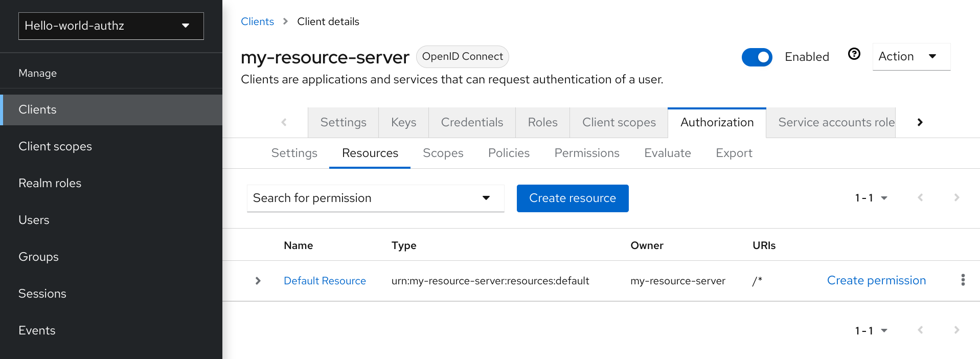The width and height of the screenshot is (980, 359).
Task: Go to previous page in top pagination
Action: point(920,198)
